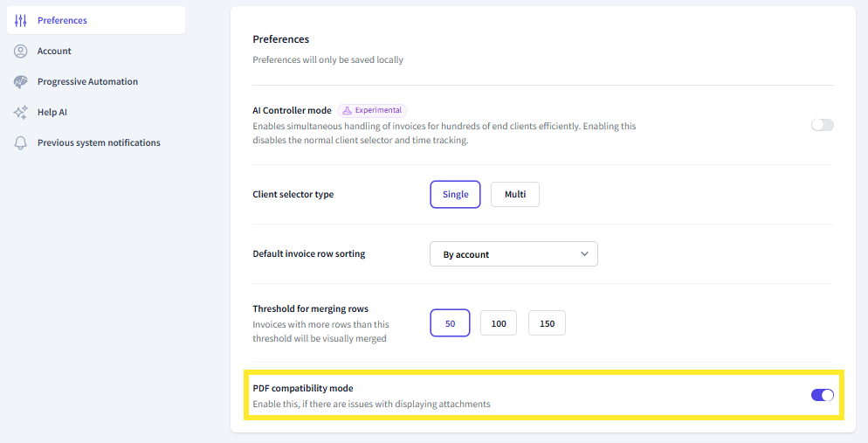The height and width of the screenshot is (443, 868).
Task: Click the Help AI sparkle icon
Action: coord(21,113)
